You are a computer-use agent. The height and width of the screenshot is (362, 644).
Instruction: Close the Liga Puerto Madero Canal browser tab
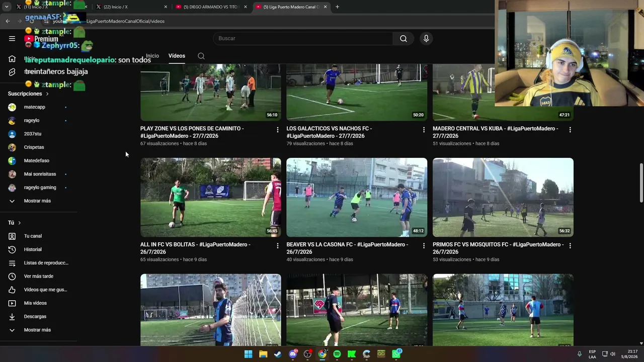coord(325,7)
